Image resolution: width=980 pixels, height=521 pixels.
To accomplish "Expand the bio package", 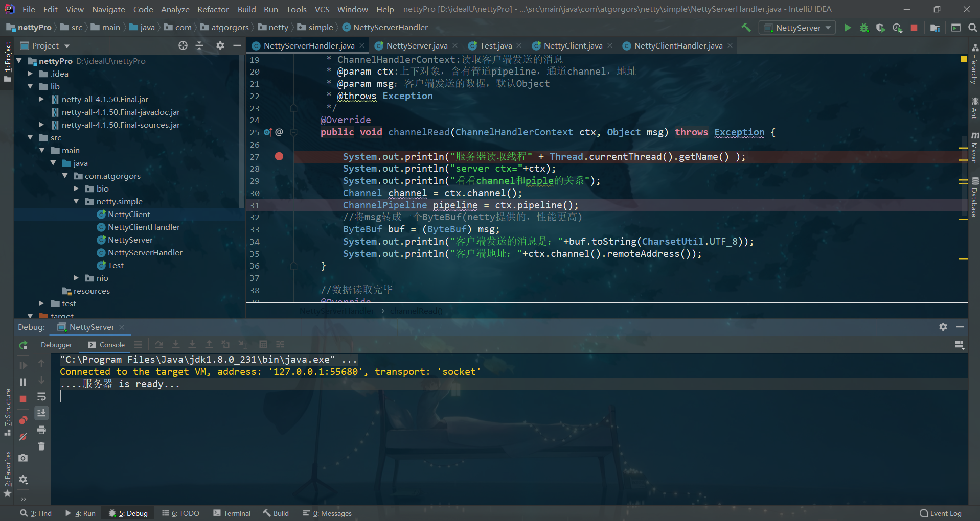I will 76,188.
